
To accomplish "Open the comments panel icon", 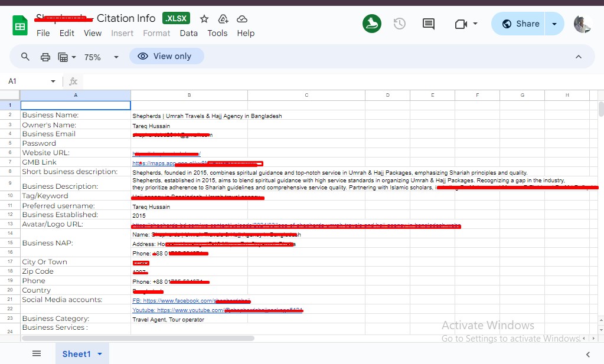I will coord(429,24).
